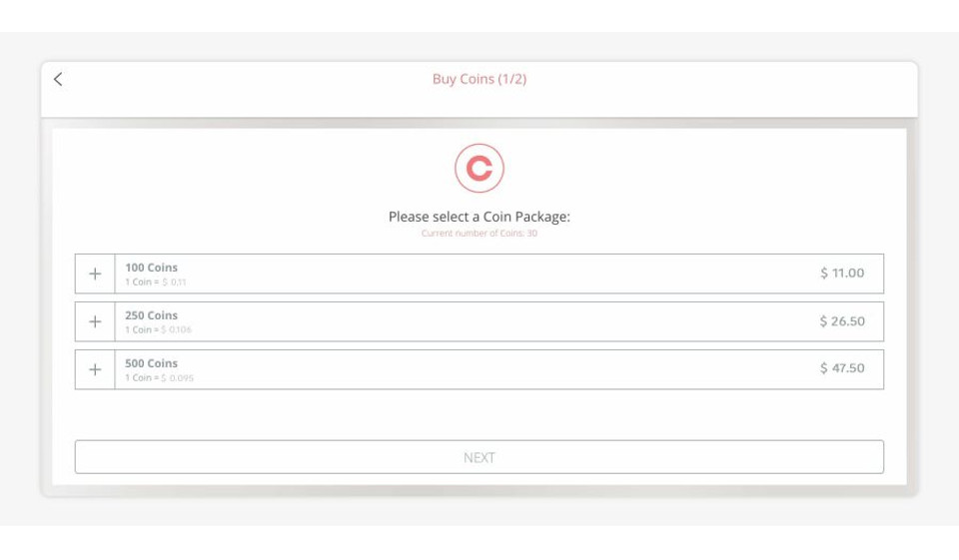Expand the 250 Coins package plus icon
959x560 pixels.
point(95,321)
